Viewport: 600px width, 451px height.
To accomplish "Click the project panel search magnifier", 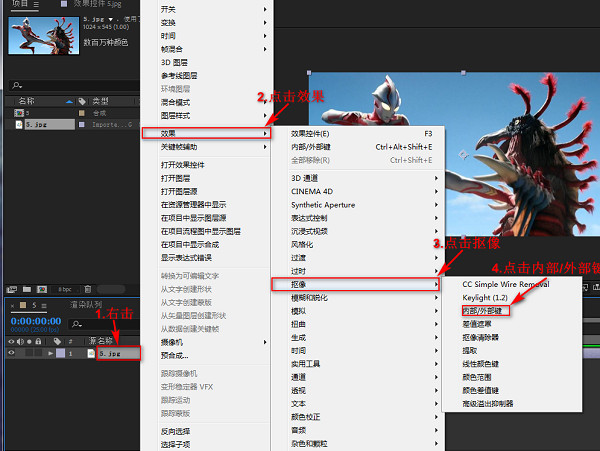I will tap(17, 85).
